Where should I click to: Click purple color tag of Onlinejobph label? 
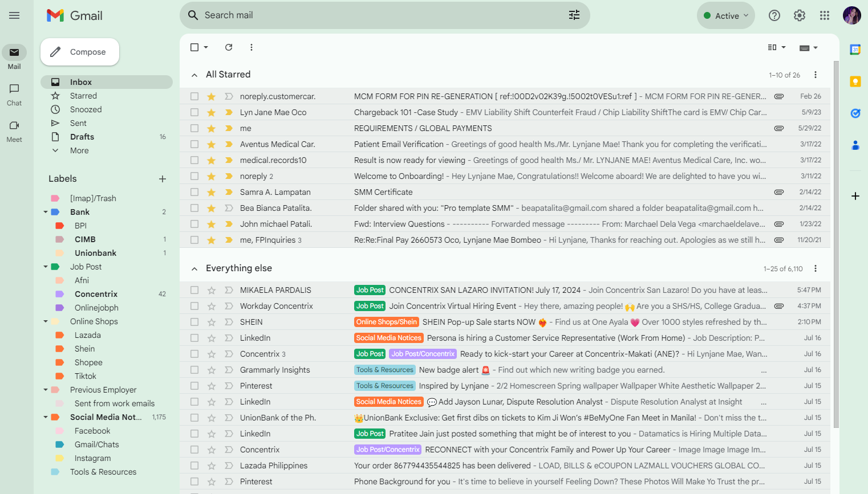(59, 308)
